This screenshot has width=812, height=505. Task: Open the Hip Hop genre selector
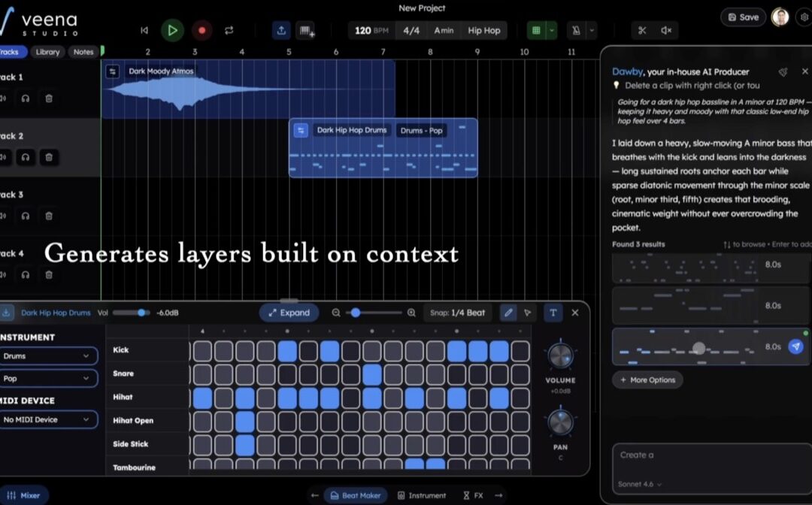[484, 31]
